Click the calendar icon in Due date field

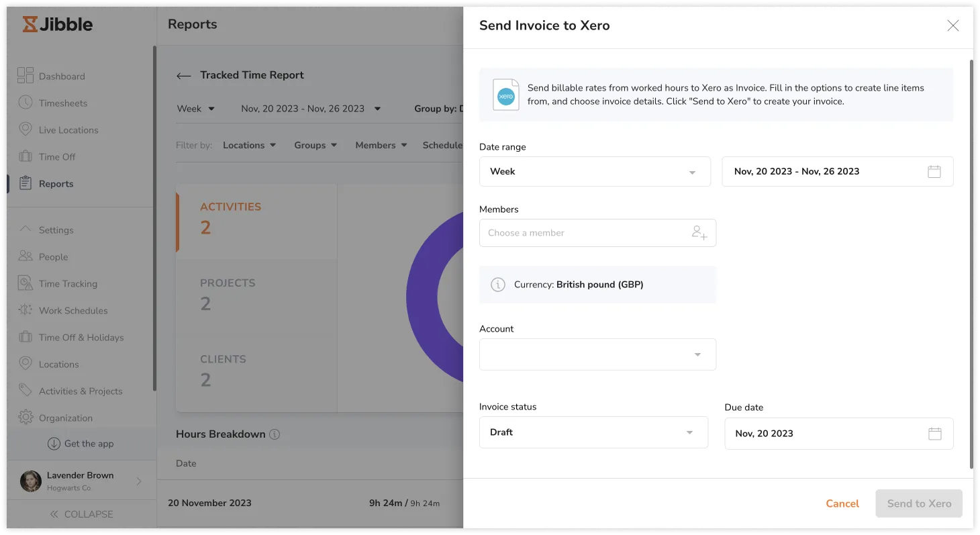934,434
